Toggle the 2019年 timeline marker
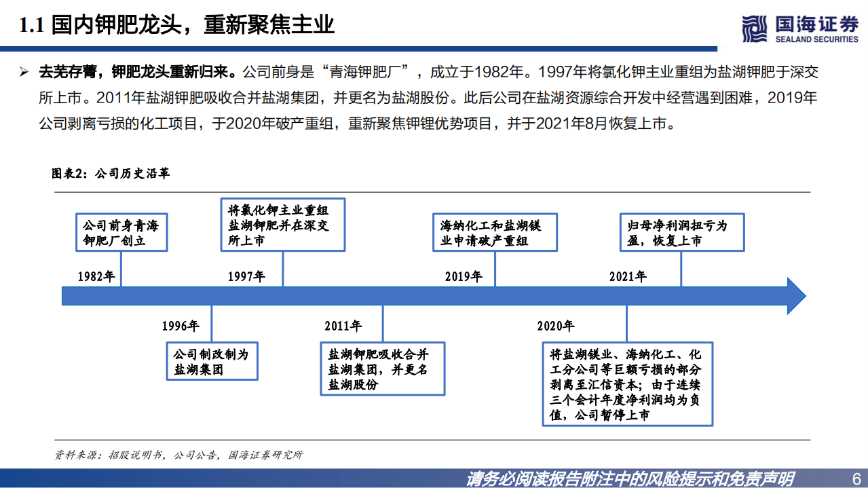The width and height of the screenshot is (868, 488). click(464, 276)
